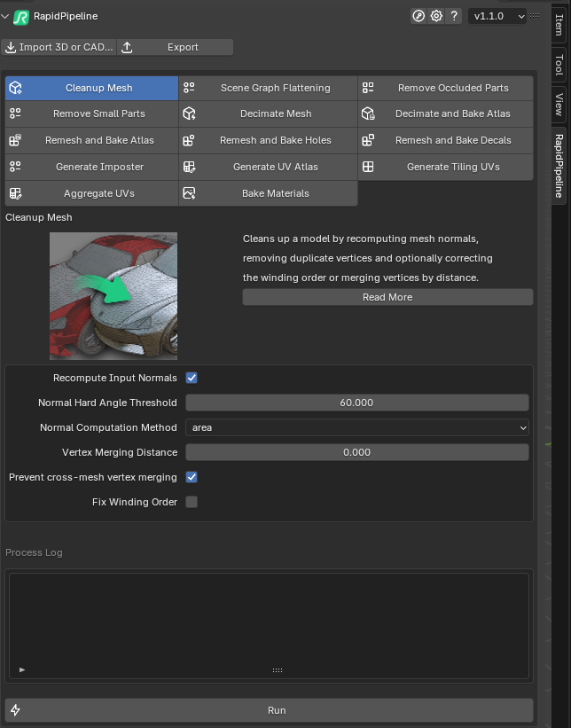Enable Fix Winding Order
This screenshot has height=728, width=571.
[192, 502]
